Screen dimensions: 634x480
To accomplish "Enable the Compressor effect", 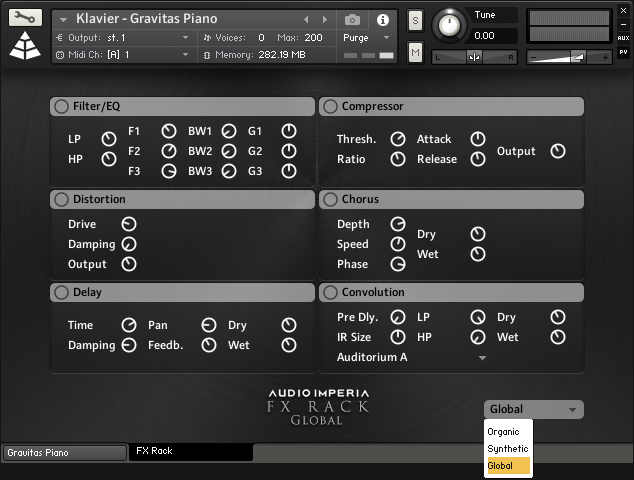I will 330,106.
